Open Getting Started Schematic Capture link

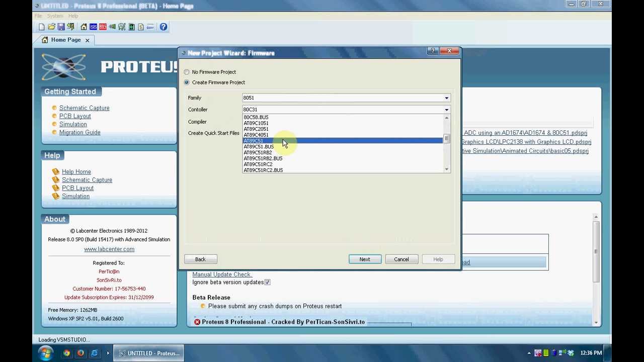coord(84,108)
